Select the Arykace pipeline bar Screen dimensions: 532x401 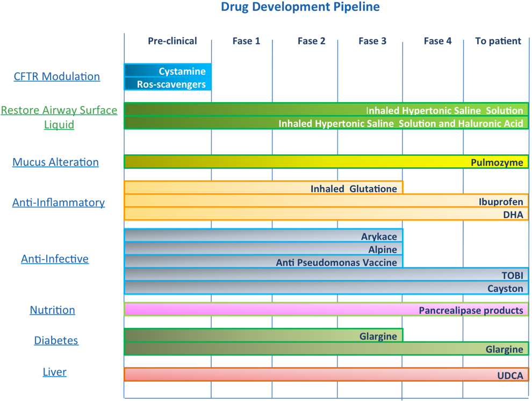pos(264,236)
